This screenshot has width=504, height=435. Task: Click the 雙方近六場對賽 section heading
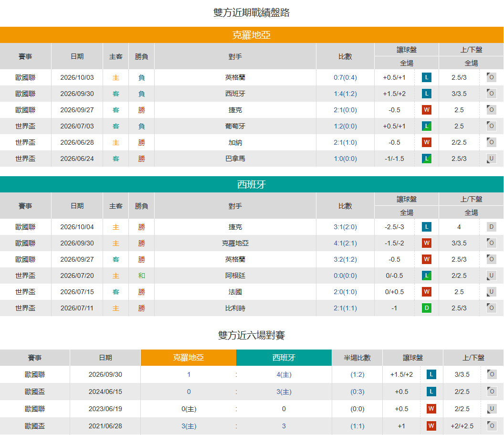click(252, 335)
